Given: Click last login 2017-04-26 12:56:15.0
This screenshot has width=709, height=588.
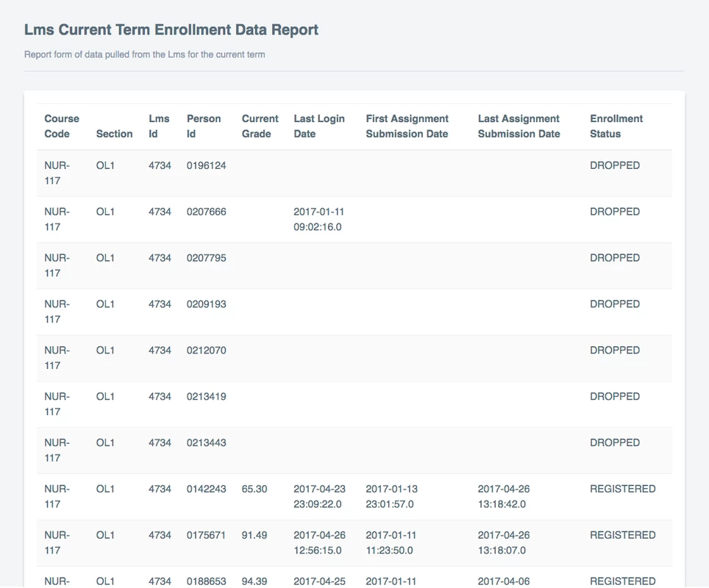Looking at the screenshot, I should pos(319,543).
